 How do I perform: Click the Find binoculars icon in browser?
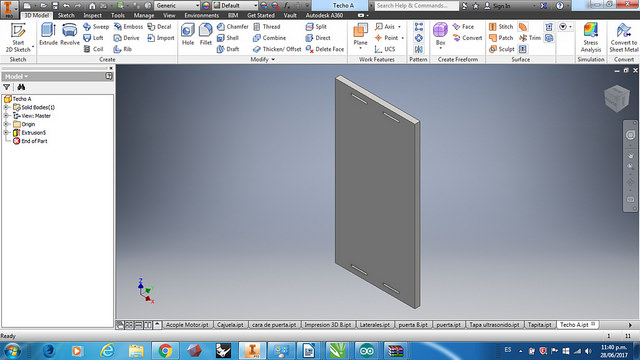21,87
